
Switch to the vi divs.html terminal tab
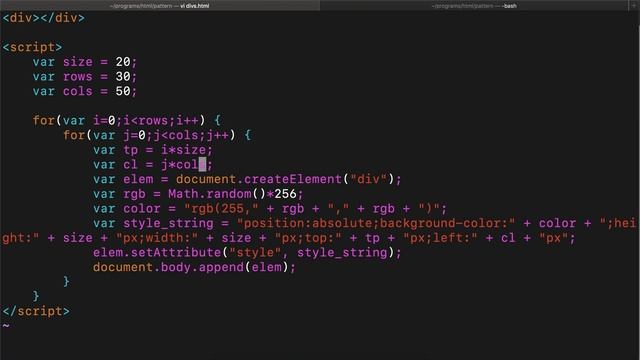coord(160,6)
